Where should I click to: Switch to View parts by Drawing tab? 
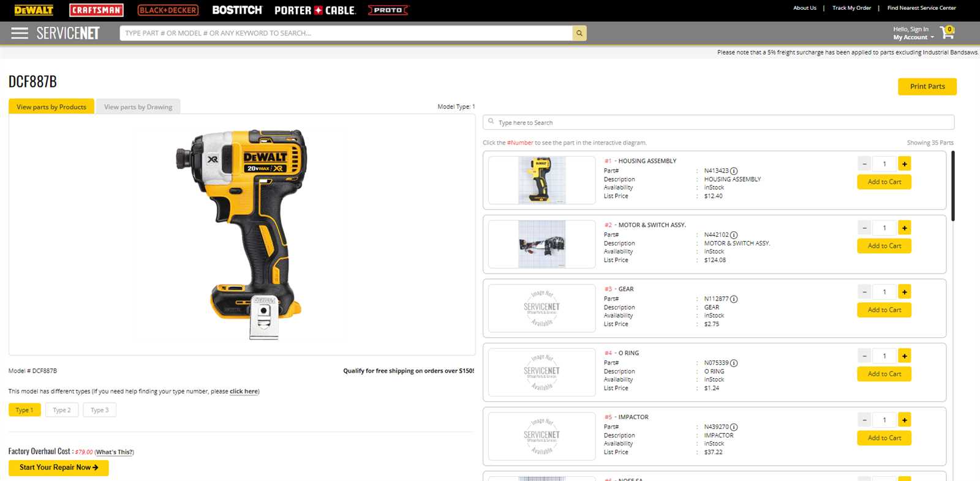tap(138, 106)
